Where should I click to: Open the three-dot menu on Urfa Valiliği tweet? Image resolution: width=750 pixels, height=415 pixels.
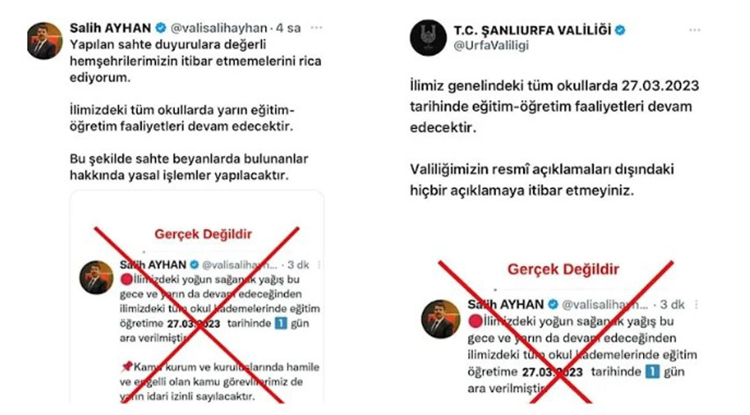coord(695,30)
